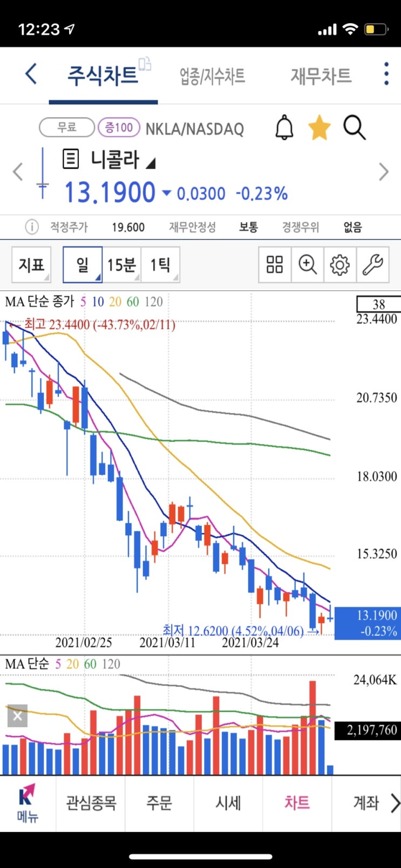This screenshot has width=401, height=868.
Task: Expand the 니콜라 stock name dropdown triangle
Action: coord(151,163)
